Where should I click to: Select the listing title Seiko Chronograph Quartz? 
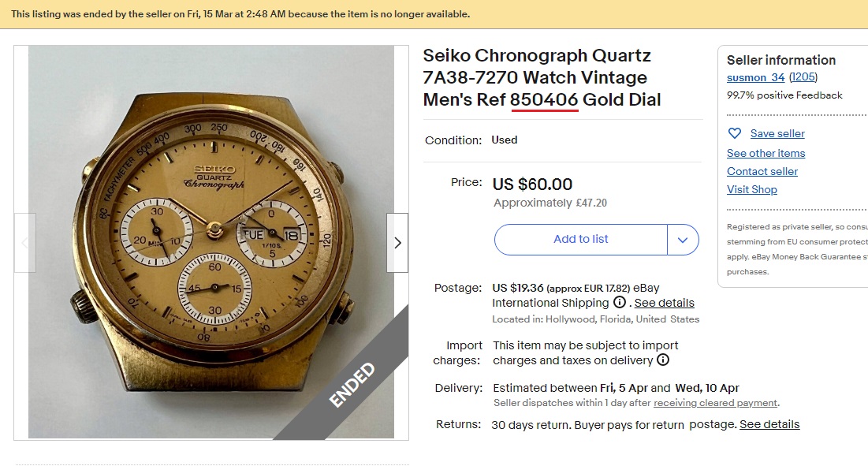[x=538, y=55]
